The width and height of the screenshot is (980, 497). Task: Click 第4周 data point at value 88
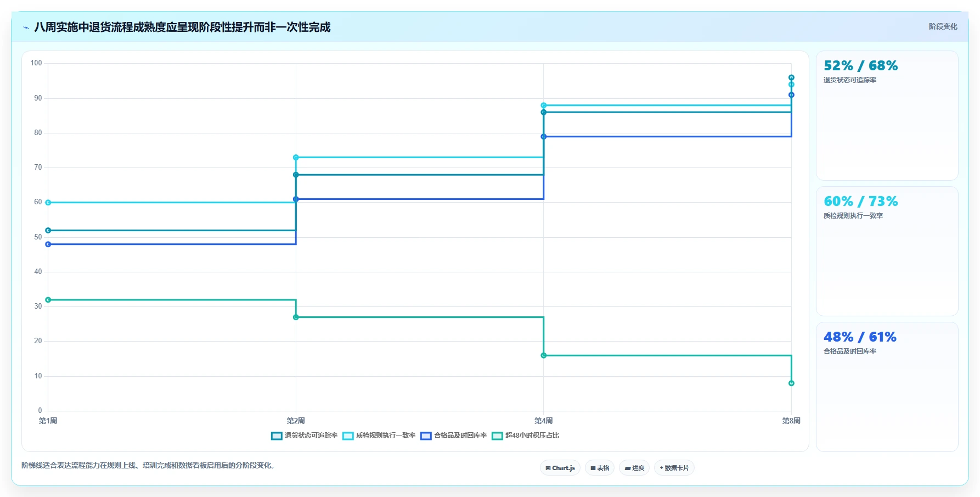click(544, 105)
